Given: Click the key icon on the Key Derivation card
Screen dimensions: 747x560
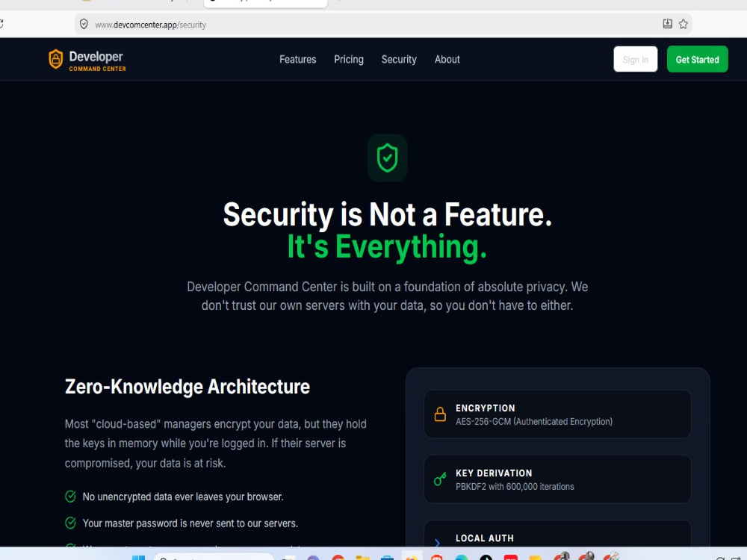Looking at the screenshot, I should [440, 479].
